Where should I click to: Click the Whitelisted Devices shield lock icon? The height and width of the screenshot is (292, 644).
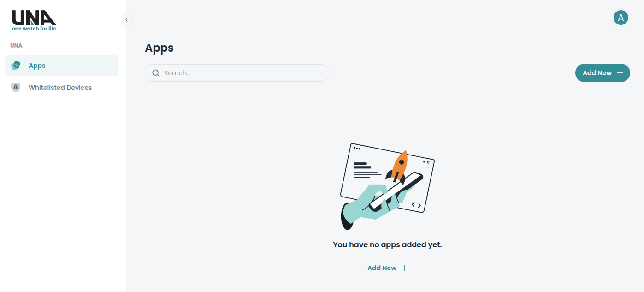tap(16, 87)
